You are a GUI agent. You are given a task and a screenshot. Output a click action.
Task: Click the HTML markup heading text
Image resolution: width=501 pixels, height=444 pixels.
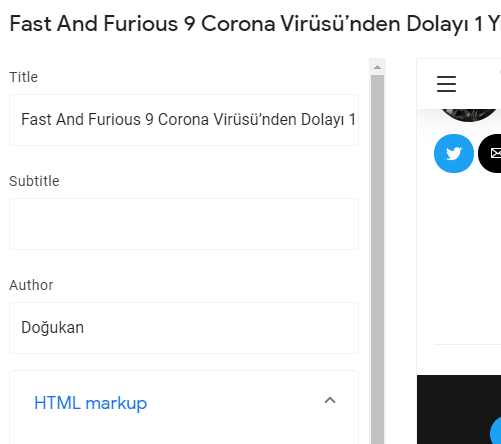pos(91,403)
